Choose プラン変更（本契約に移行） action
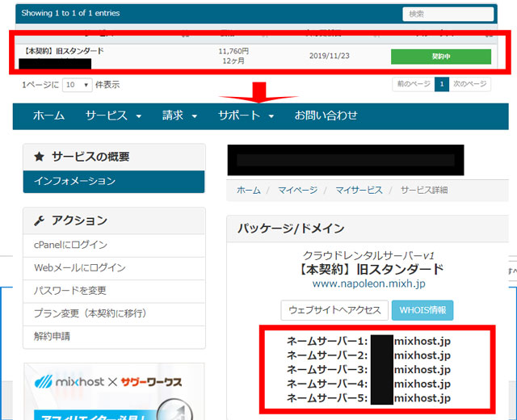Viewport: 517px width, 420px height. pyautogui.click(x=114, y=313)
